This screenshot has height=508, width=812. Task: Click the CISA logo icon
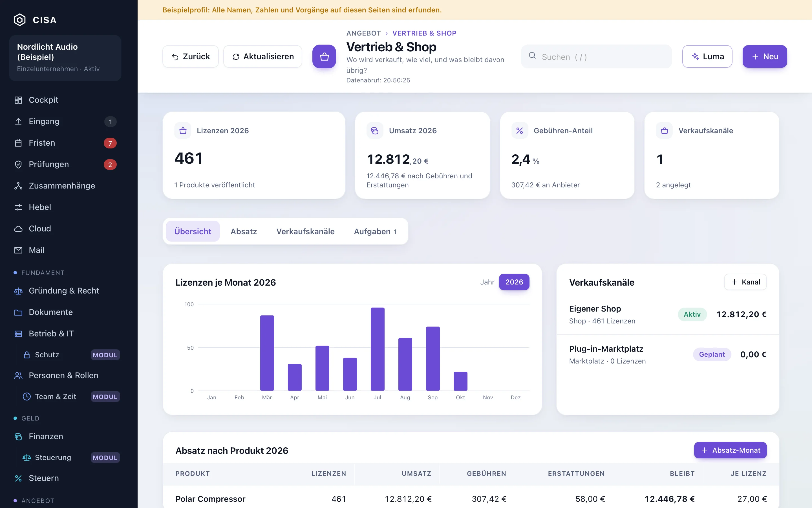pyautogui.click(x=19, y=20)
